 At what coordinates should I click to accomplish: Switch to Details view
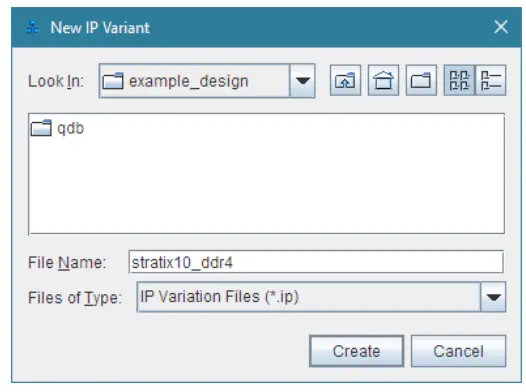(x=491, y=80)
